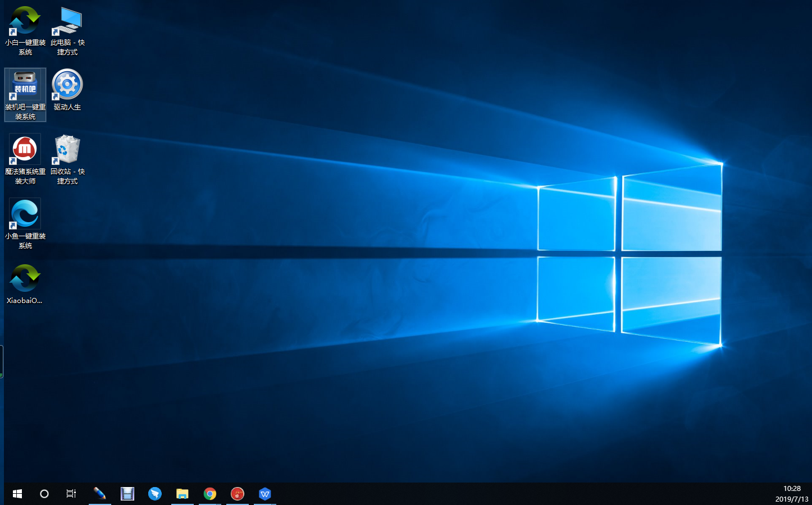
Task: Open the clock showing 10:28
Action: (792, 489)
